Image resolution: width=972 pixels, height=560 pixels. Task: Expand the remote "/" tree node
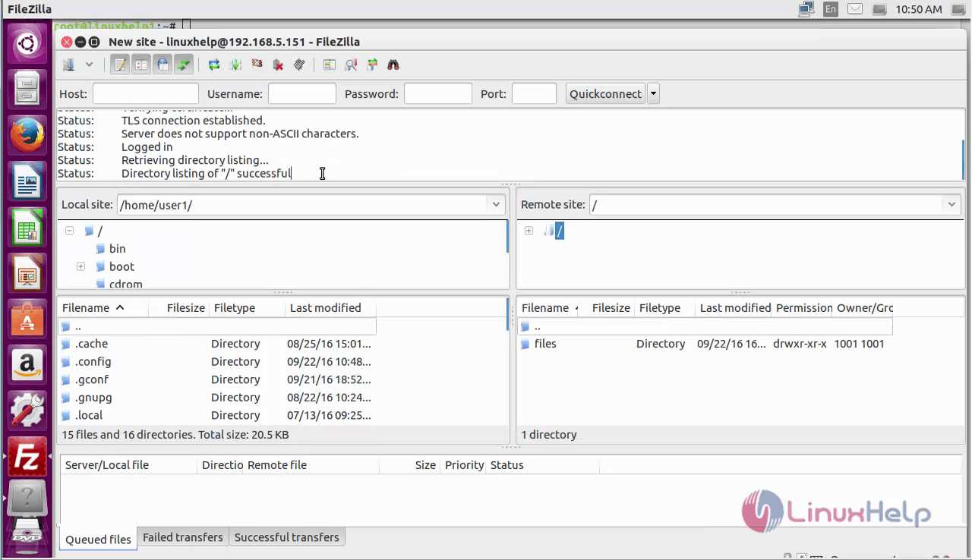[x=529, y=231]
